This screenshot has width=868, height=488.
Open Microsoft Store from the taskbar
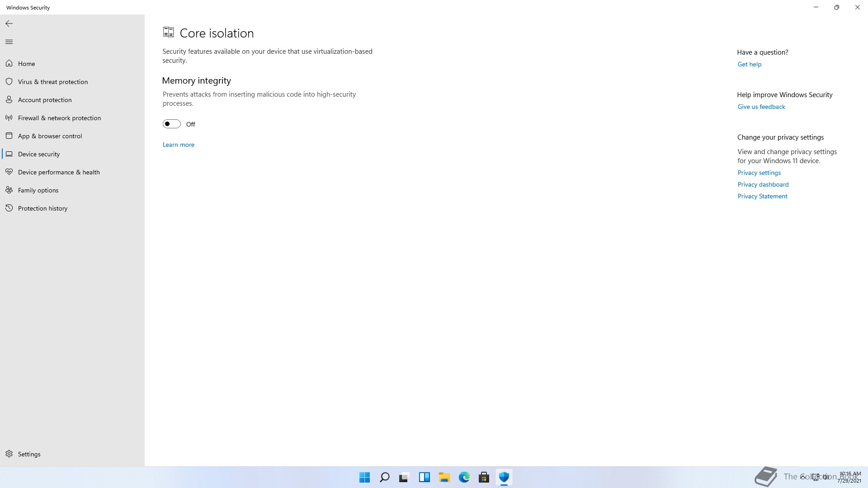tap(484, 477)
